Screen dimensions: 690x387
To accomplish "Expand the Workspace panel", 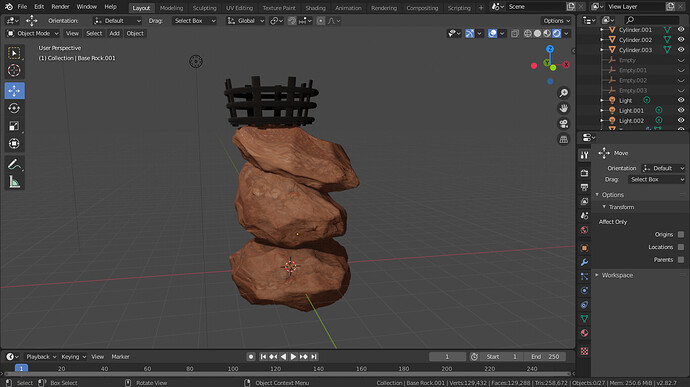I will pyautogui.click(x=617, y=275).
